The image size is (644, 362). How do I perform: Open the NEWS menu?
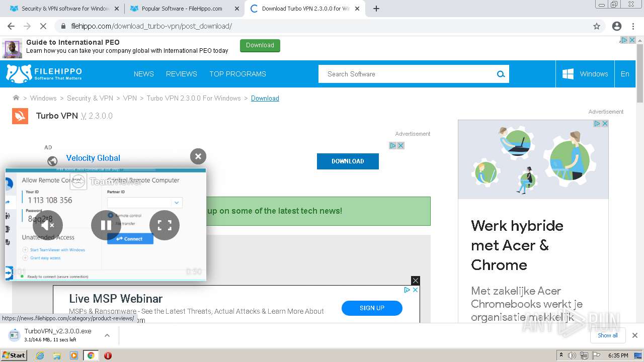(144, 74)
